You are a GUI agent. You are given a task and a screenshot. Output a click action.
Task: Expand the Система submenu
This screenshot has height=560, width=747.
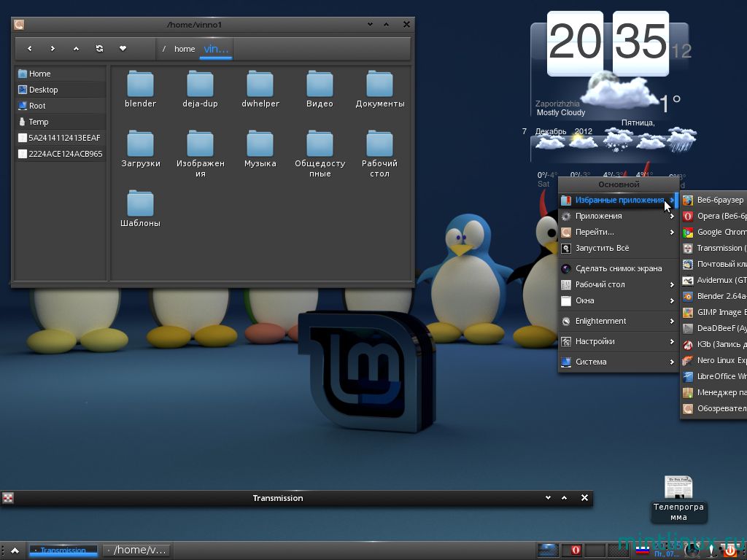click(x=619, y=362)
